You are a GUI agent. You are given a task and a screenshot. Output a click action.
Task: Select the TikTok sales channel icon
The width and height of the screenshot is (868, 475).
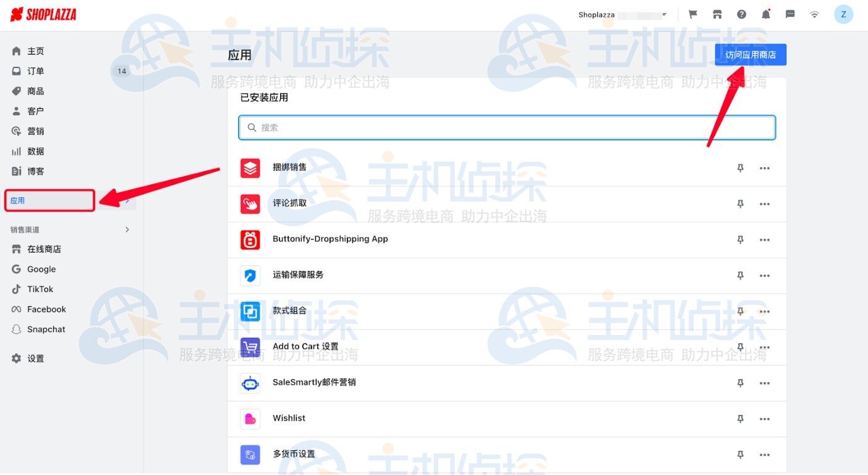tap(17, 289)
